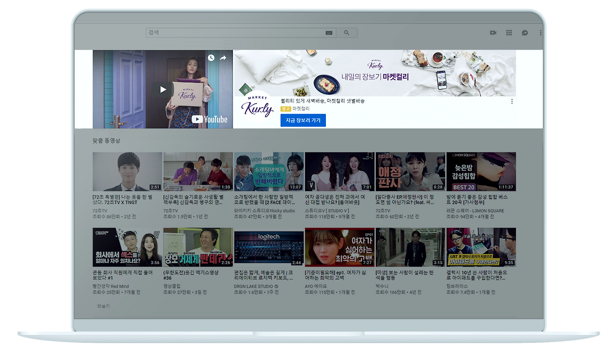Viewport: 609px width, 364px height.
Task: Open 72초TV channel under the 8:28 video
Action: pyautogui.click(x=383, y=211)
